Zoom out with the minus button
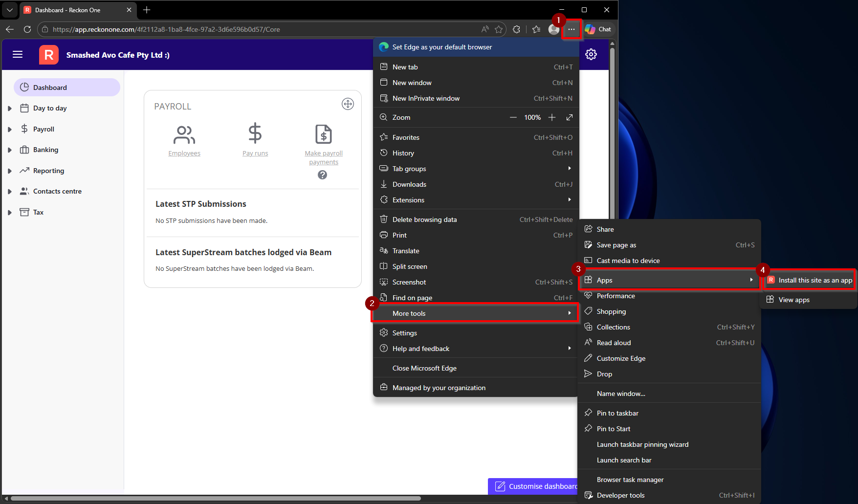 click(x=513, y=117)
